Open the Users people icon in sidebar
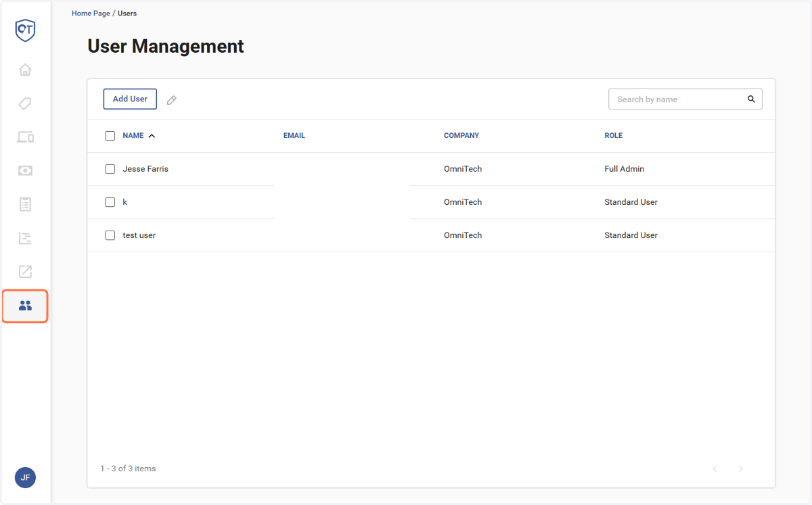This screenshot has height=505, width=812. pos(25,306)
